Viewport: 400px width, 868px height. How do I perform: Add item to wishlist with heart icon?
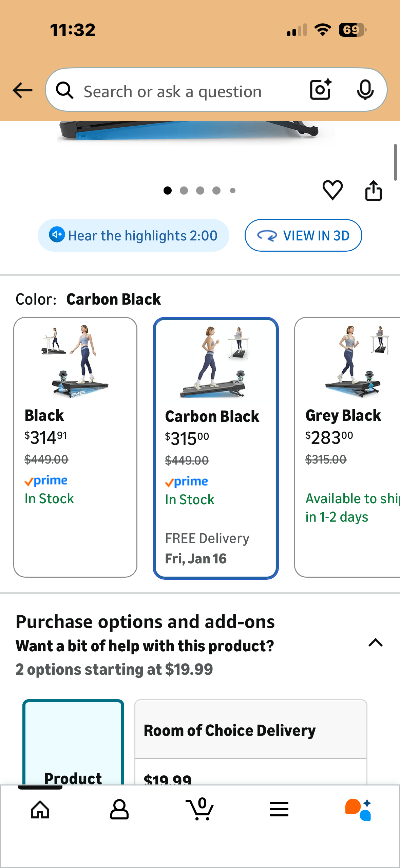coord(332,190)
